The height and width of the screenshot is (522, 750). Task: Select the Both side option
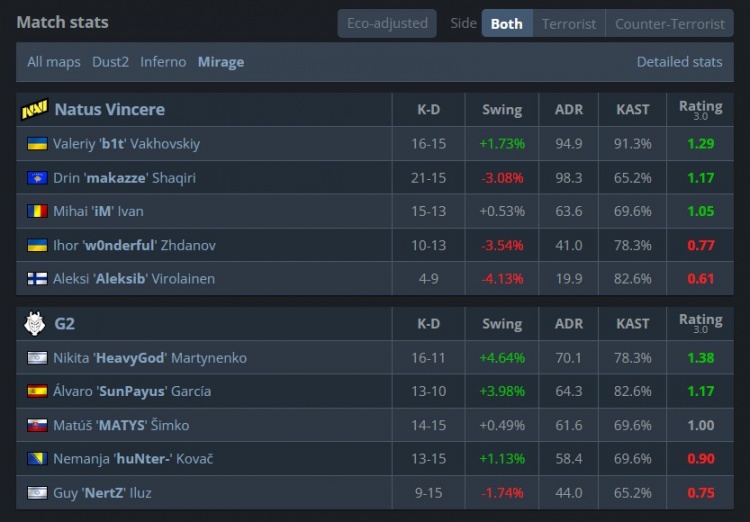click(507, 23)
